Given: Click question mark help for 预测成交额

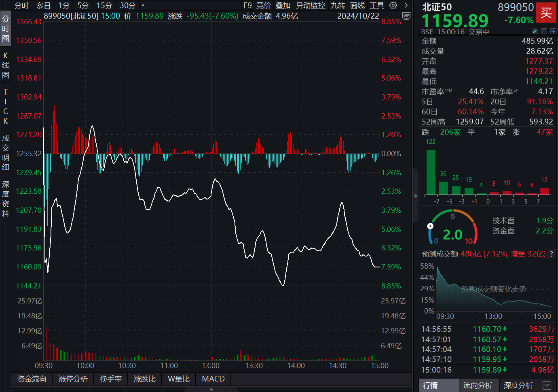Looking at the screenshot, I should click(551, 254).
